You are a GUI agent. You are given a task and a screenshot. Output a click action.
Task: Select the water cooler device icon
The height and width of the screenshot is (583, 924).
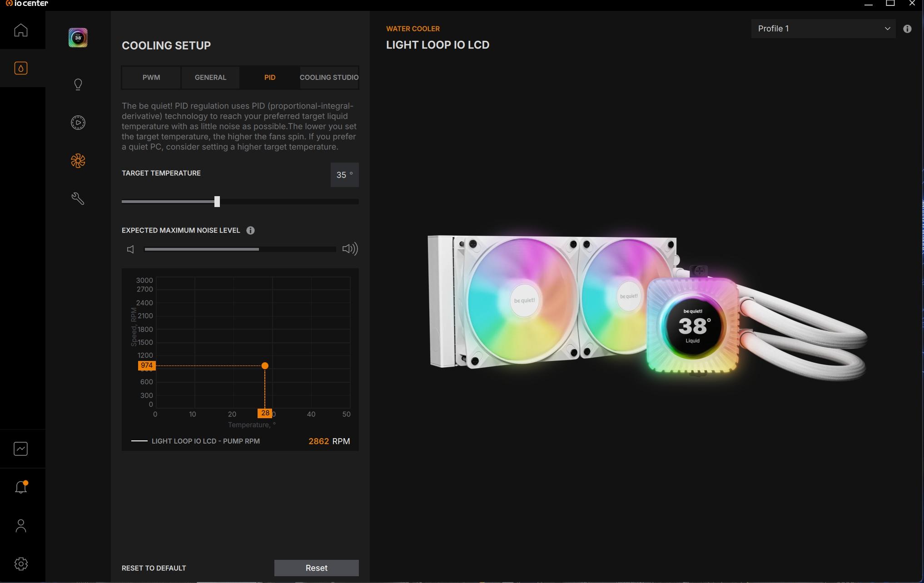click(x=21, y=68)
